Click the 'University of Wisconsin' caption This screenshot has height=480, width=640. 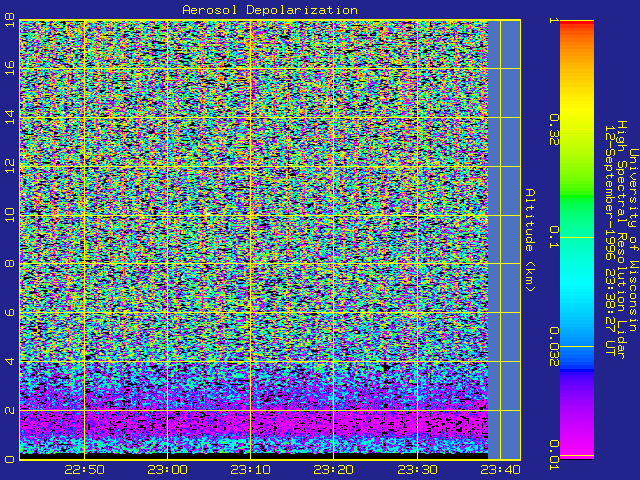coord(633,240)
